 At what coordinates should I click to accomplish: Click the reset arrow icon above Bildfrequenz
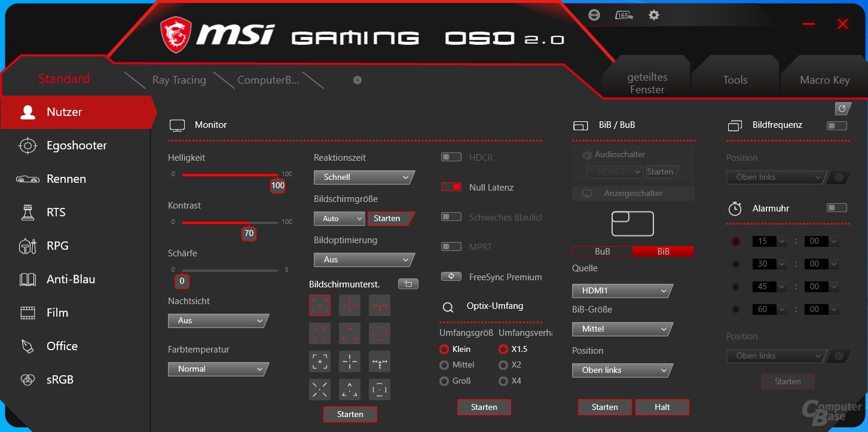843,108
